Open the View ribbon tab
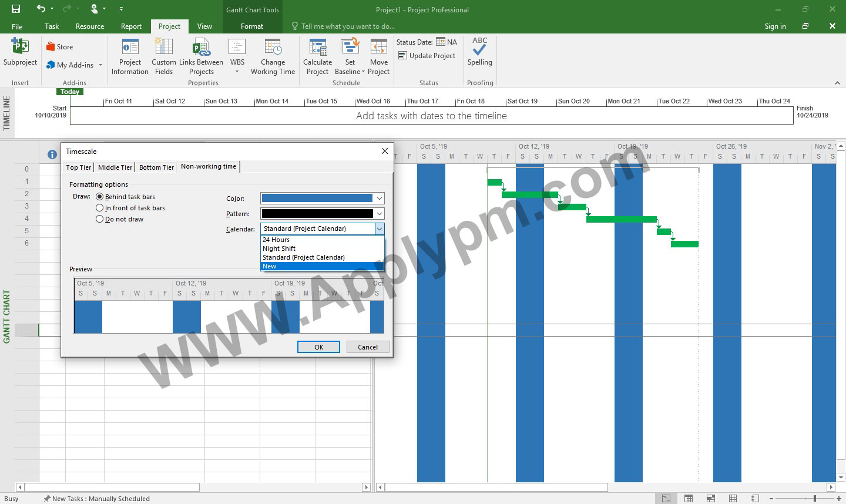The height and width of the screenshot is (504, 846). pos(204,26)
